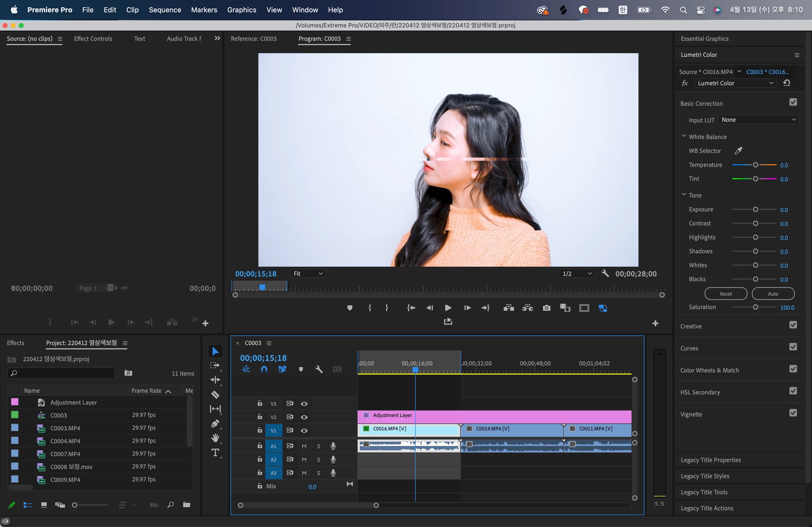The image size is (812, 527).
Task: Select the Hand tool
Action: tap(215, 438)
